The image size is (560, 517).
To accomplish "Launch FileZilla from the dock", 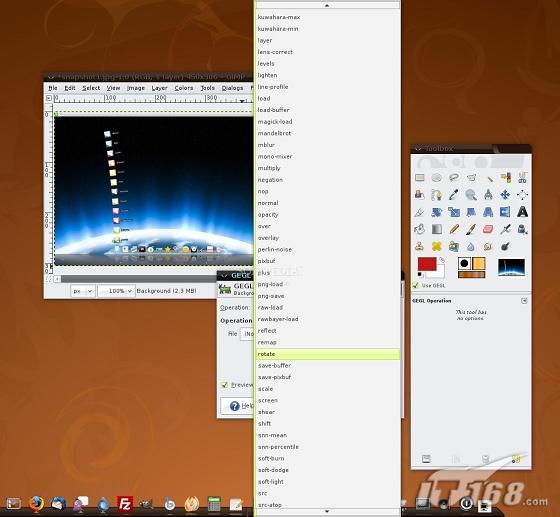I will pos(125,504).
